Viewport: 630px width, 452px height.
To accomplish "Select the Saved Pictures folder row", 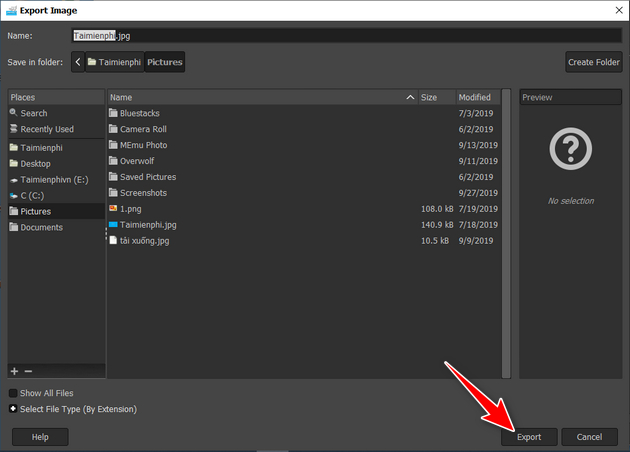I will (304, 177).
